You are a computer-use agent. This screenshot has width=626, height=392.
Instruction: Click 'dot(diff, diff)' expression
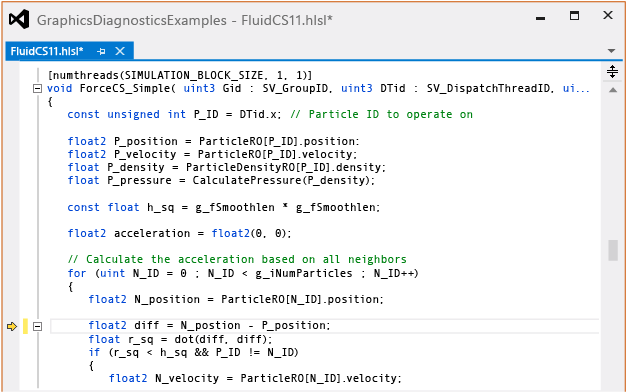click(x=221, y=339)
